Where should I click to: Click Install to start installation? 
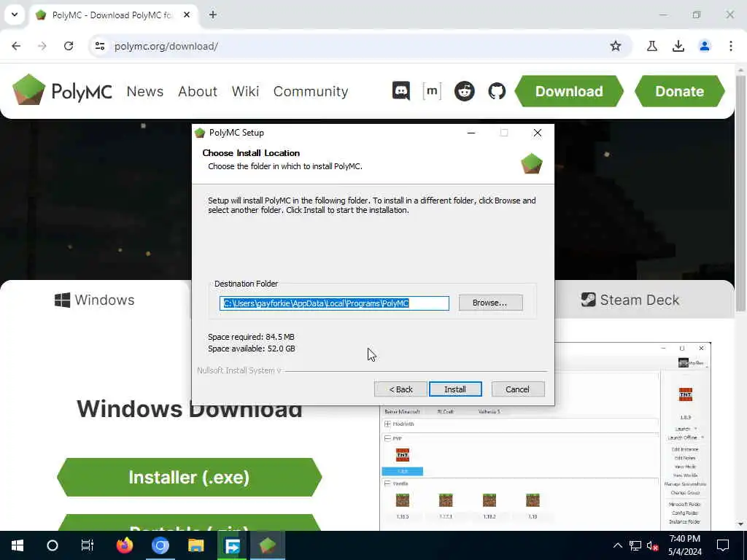pyautogui.click(x=455, y=389)
